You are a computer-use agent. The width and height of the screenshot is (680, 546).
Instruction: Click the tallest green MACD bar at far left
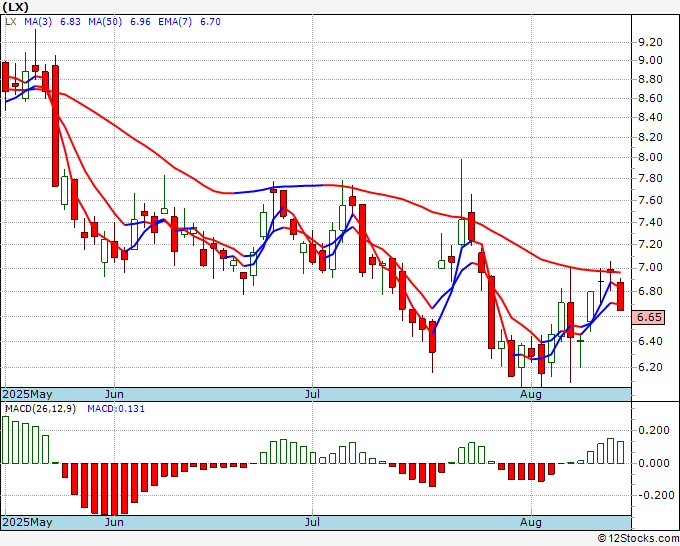click(x=6, y=440)
